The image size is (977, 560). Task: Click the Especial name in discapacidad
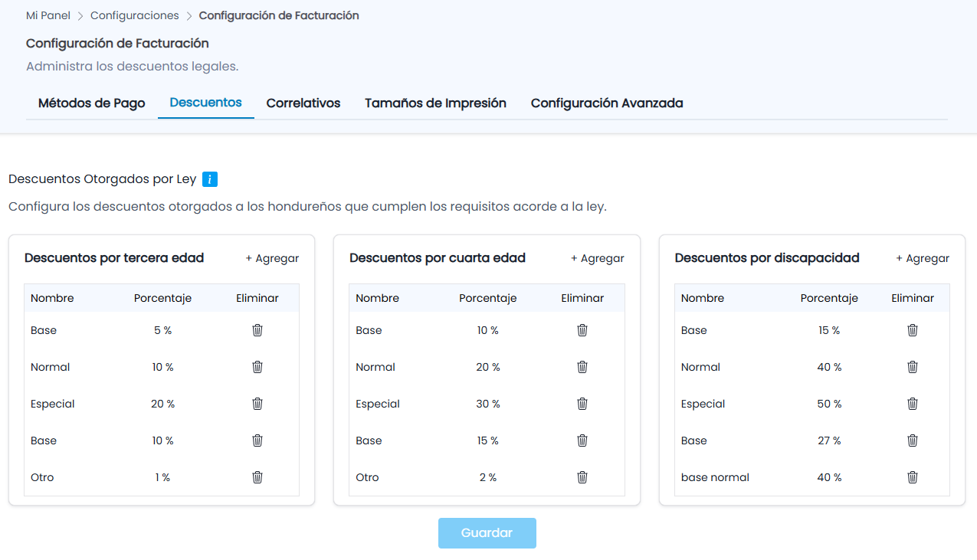click(x=703, y=404)
